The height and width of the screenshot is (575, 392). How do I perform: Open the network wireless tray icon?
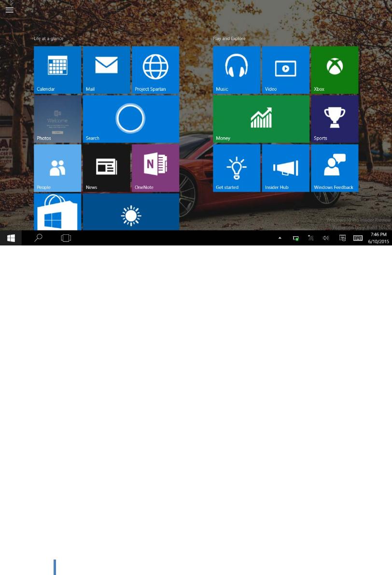[x=311, y=238]
